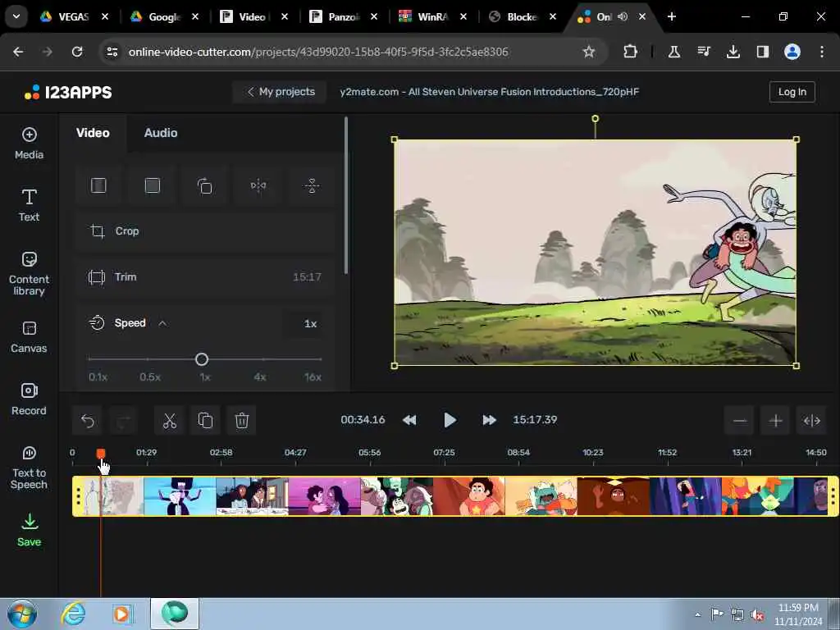This screenshot has height=630, width=840.
Task: Open Internet Explorer from taskbar
Action: 73,614
